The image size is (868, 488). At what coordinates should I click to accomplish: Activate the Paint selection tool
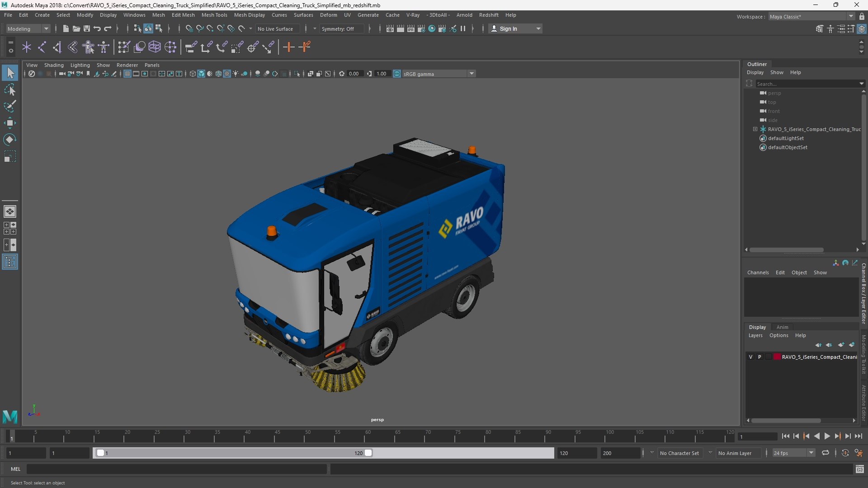[x=10, y=106]
